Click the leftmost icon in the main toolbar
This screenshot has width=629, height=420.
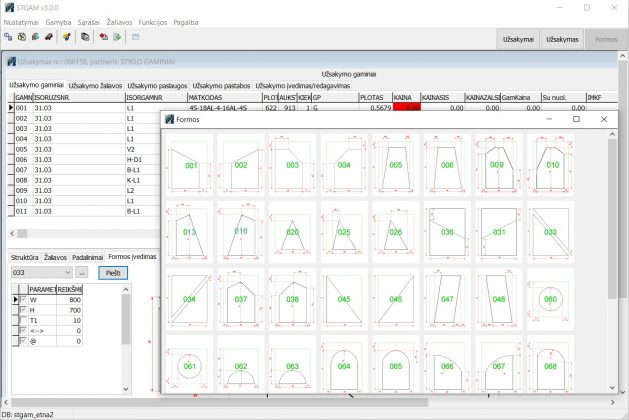pyautogui.click(x=8, y=37)
